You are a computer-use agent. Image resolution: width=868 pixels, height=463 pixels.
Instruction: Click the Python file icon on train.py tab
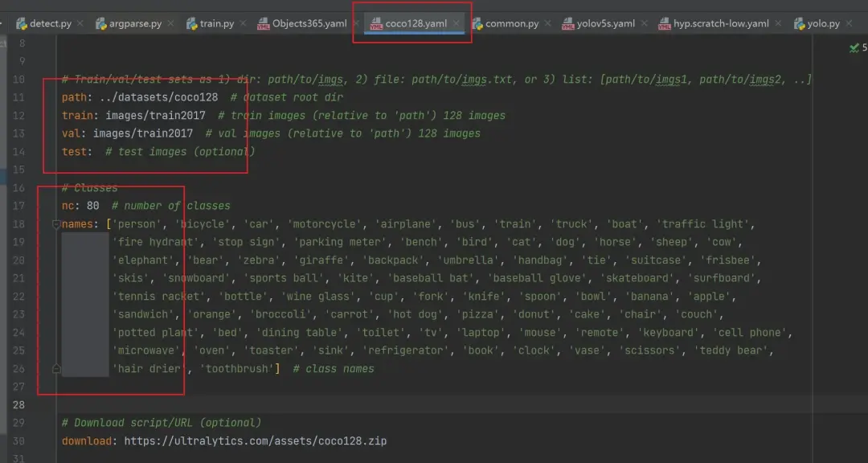[x=191, y=24]
